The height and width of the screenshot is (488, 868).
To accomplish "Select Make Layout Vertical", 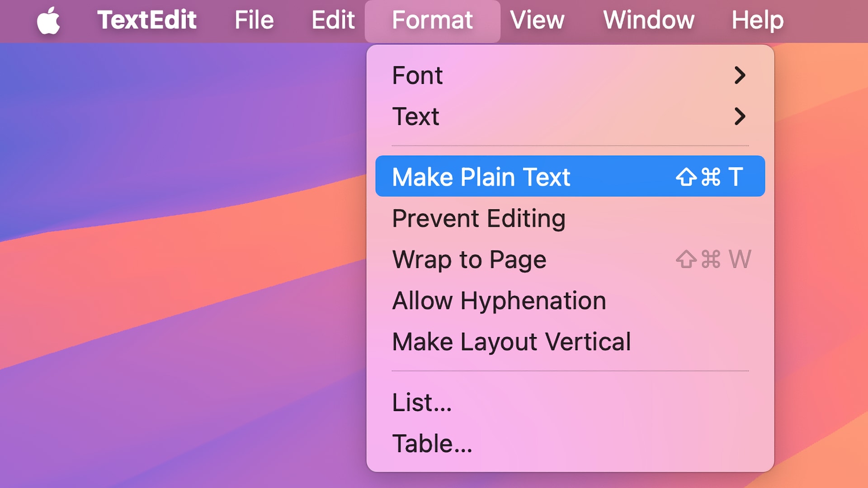I will coord(570,342).
